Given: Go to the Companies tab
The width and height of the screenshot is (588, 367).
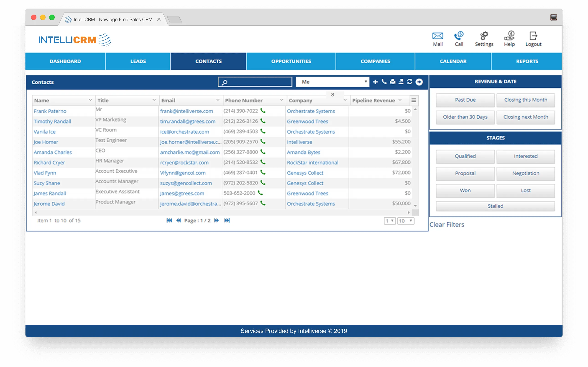Looking at the screenshot, I should point(375,61).
